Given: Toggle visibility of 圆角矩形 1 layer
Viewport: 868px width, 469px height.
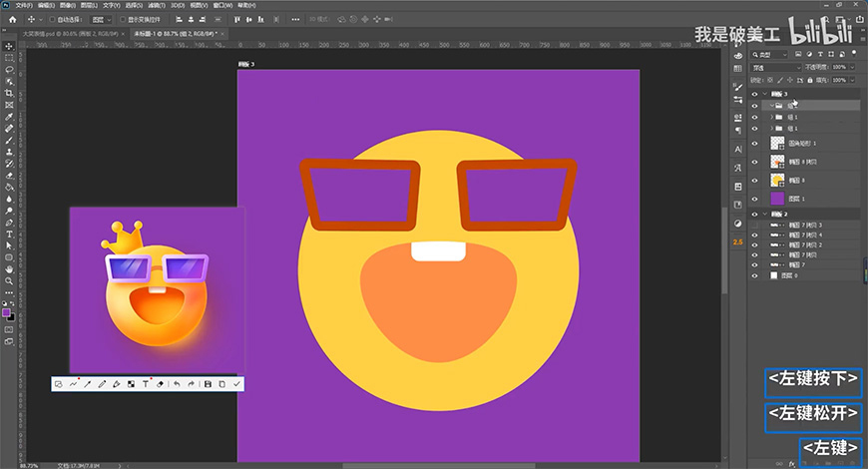Looking at the screenshot, I should coord(754,144).
